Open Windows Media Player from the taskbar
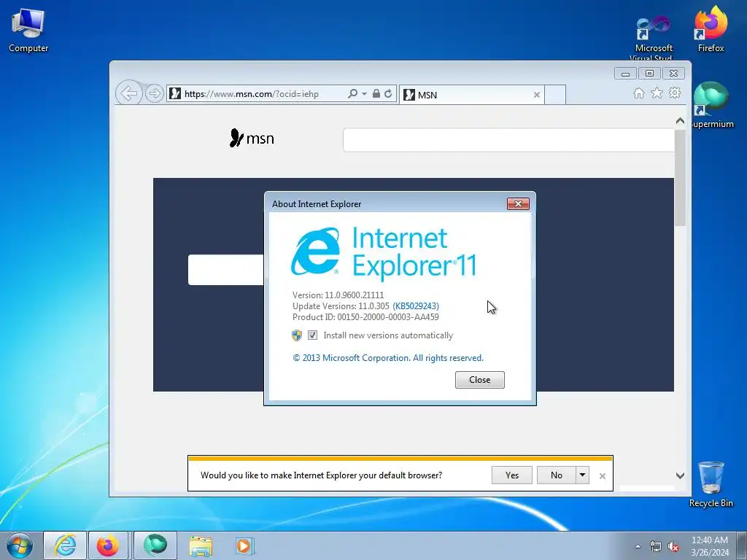The image size is (747, 560). [245, 545]
